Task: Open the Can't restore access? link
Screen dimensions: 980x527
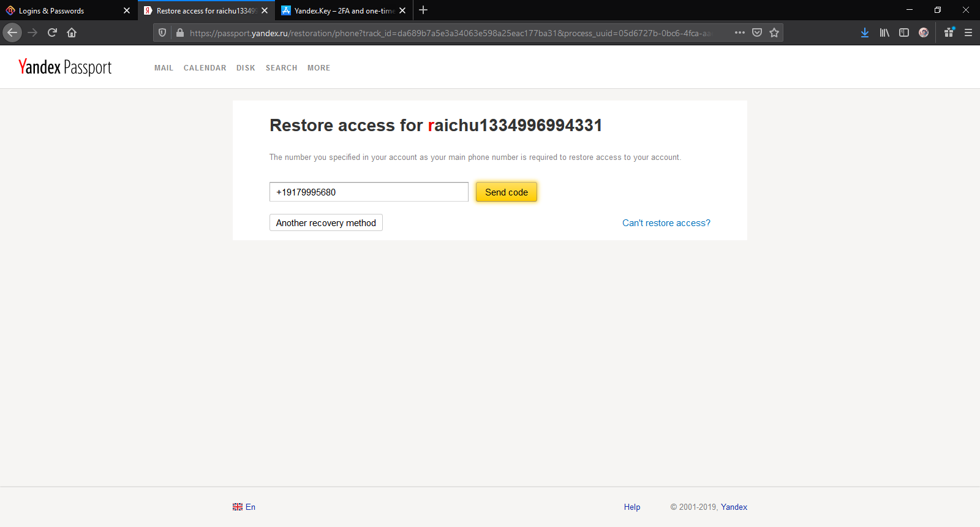Action: click(666, 223)
